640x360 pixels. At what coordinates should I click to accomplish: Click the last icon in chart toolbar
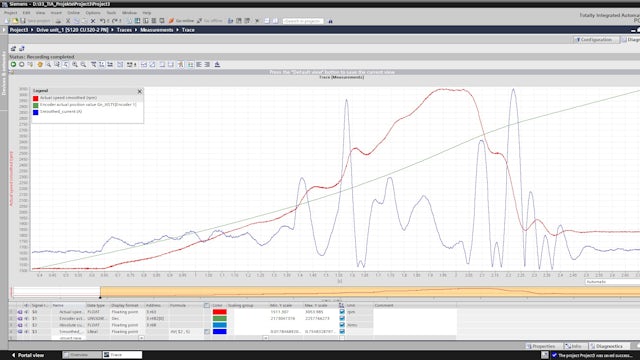[x=217, y=64]
